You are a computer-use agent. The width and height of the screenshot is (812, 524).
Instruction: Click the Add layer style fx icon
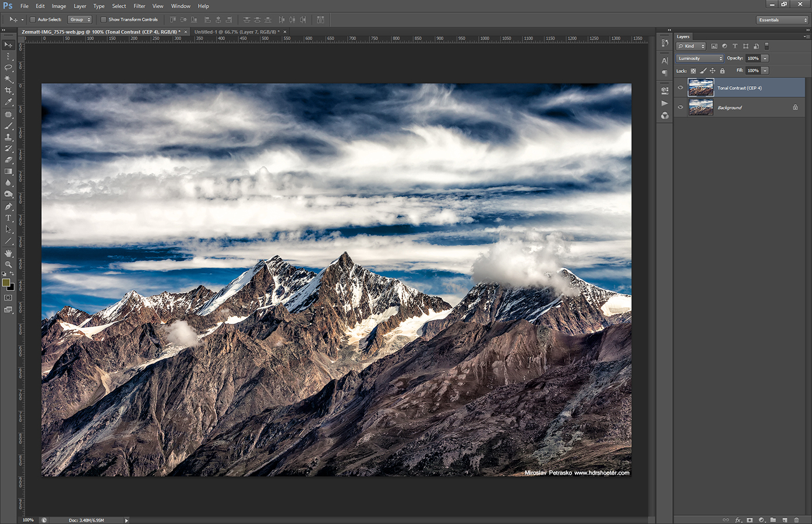738,520
